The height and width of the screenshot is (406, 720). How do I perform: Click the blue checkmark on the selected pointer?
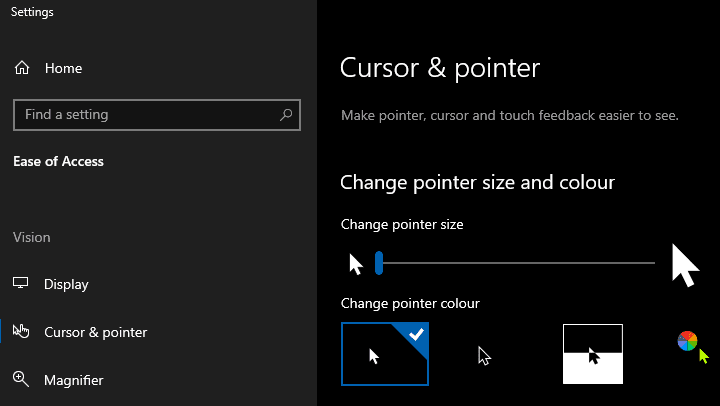416,334
